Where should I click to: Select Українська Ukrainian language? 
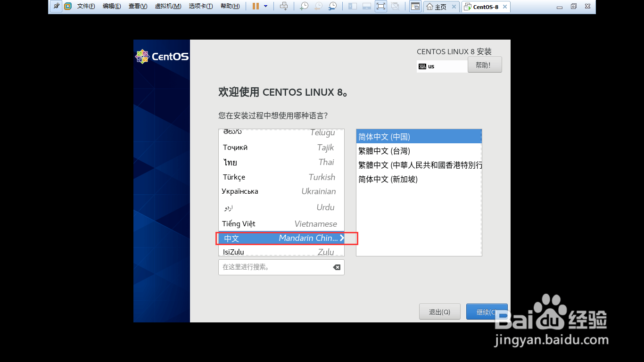coord(281,191)
